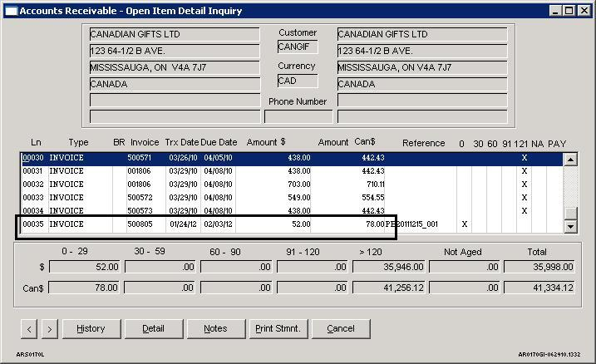Click the 554.55 Can$ amount cell

373,198
